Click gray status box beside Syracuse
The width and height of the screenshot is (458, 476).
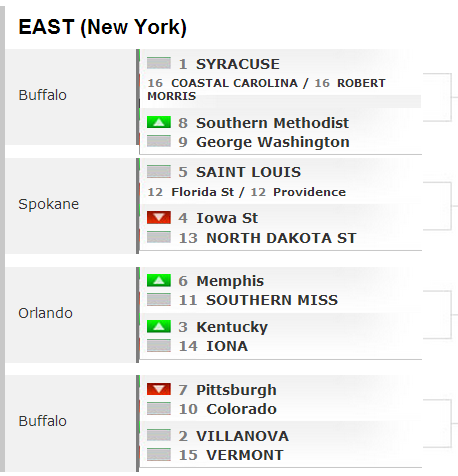tap(159, 63)
